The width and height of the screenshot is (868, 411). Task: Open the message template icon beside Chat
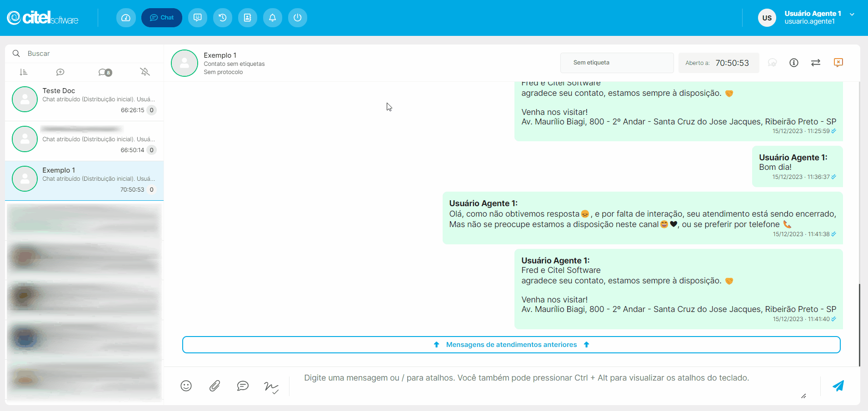[x=198, y=18]
